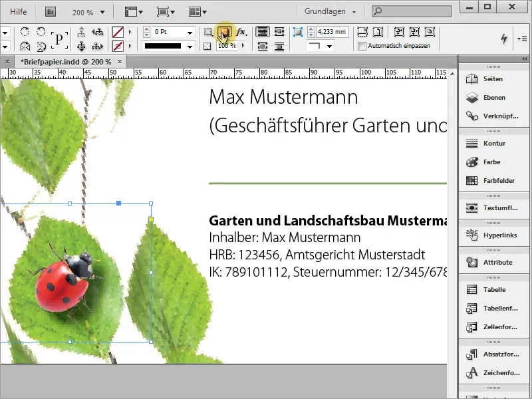Click into the 4,233 mm corner size field
The width and height of the screenshot is (532, 399).
coord(332,32)
